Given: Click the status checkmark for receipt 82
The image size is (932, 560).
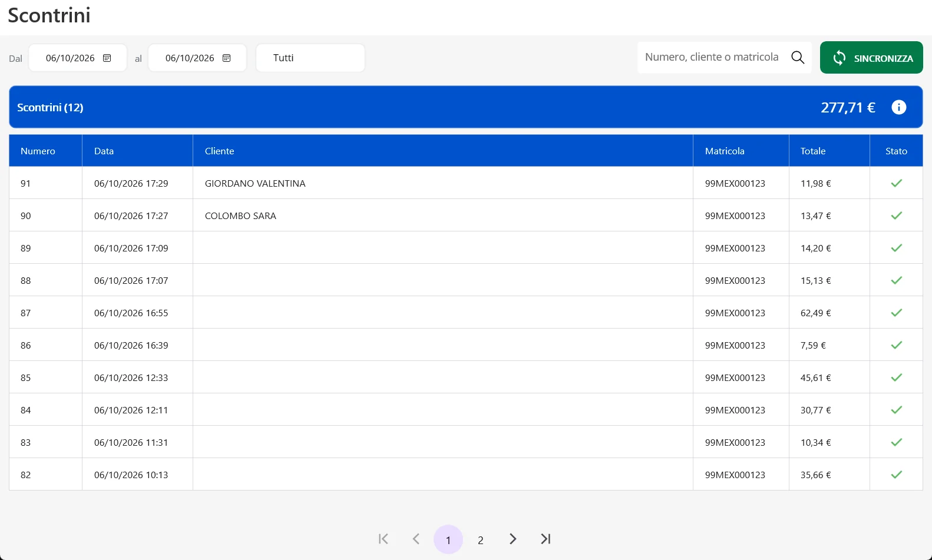Looking at the screenshot, I should tap(896, 475).
